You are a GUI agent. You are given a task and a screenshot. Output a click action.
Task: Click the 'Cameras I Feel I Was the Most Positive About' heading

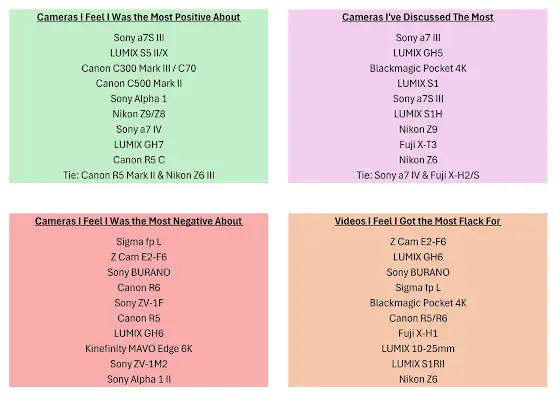coord(139,17)
